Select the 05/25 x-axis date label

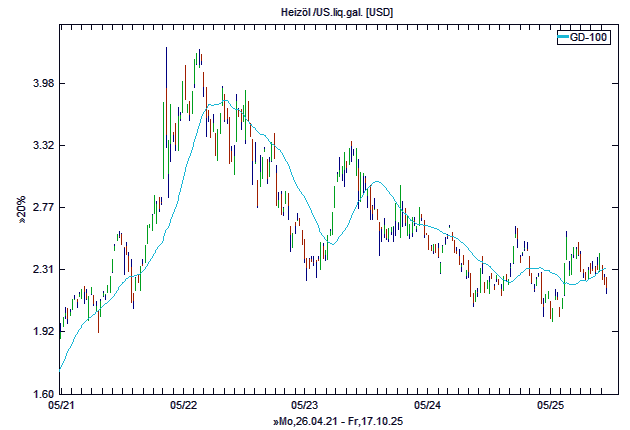pos(549,406)
